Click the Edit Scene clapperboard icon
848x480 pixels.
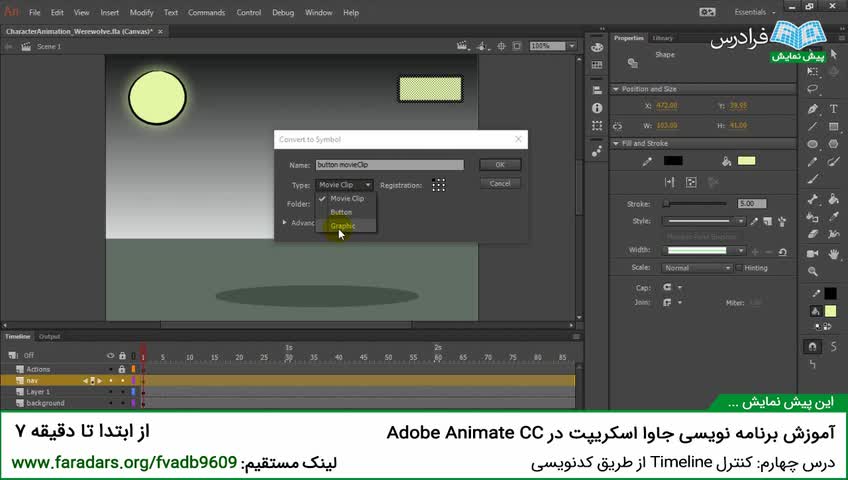click(461, 46)
